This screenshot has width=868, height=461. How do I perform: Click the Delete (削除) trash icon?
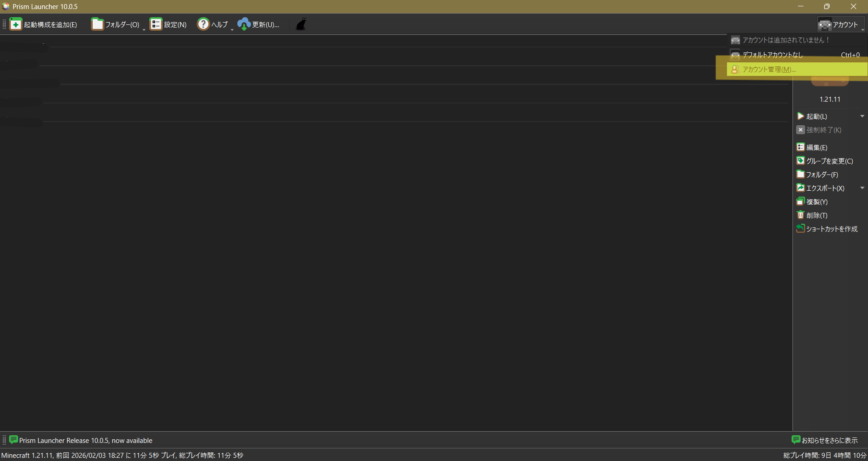[x=801, y=215]
